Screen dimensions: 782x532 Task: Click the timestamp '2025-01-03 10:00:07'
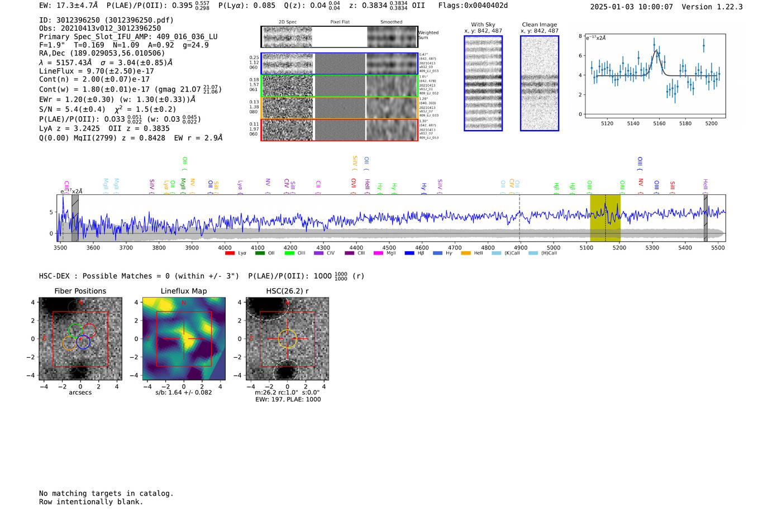point(632,7)
